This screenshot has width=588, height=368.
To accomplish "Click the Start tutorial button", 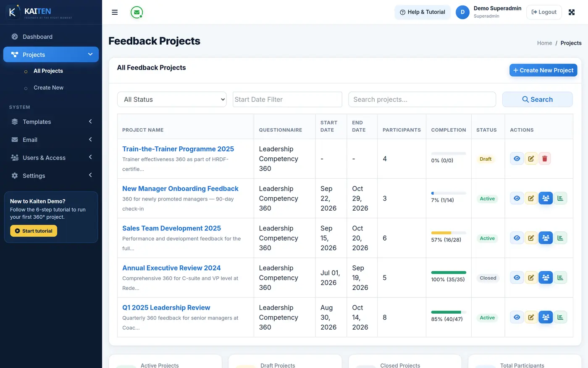I will pyautogui.click(x=34, y=231).
